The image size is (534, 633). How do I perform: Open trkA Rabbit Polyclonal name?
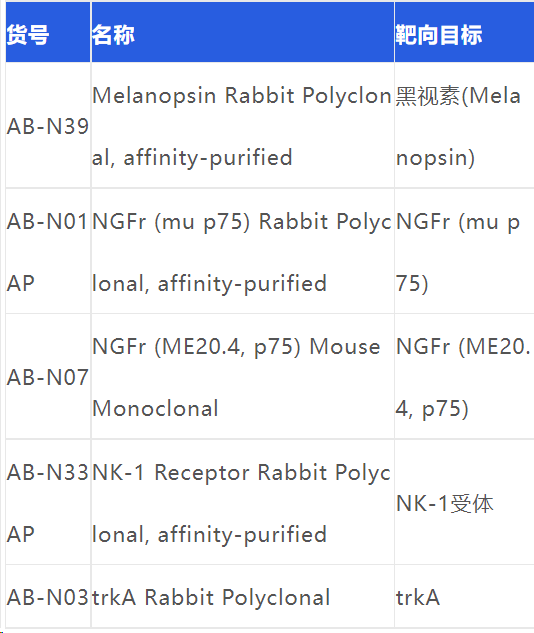point(211,597)
